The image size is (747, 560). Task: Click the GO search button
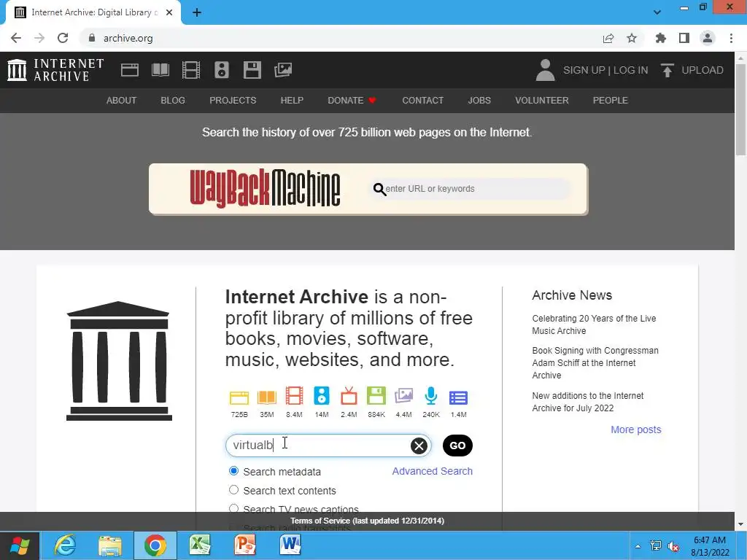tap(457, 446)
